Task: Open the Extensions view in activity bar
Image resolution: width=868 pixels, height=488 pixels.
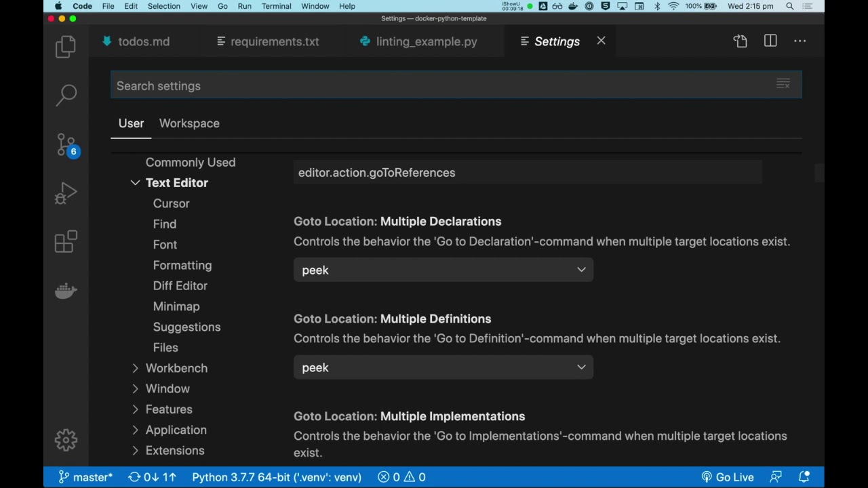Action: pos(66,242)
